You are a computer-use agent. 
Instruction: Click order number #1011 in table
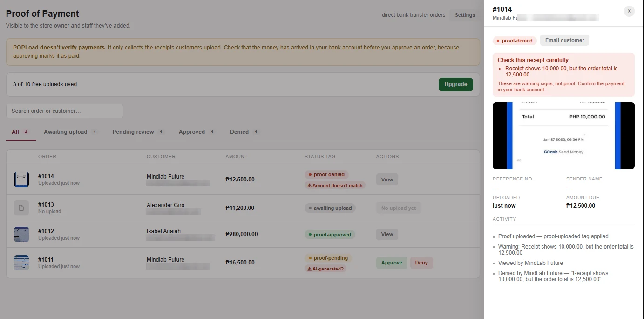46,260
